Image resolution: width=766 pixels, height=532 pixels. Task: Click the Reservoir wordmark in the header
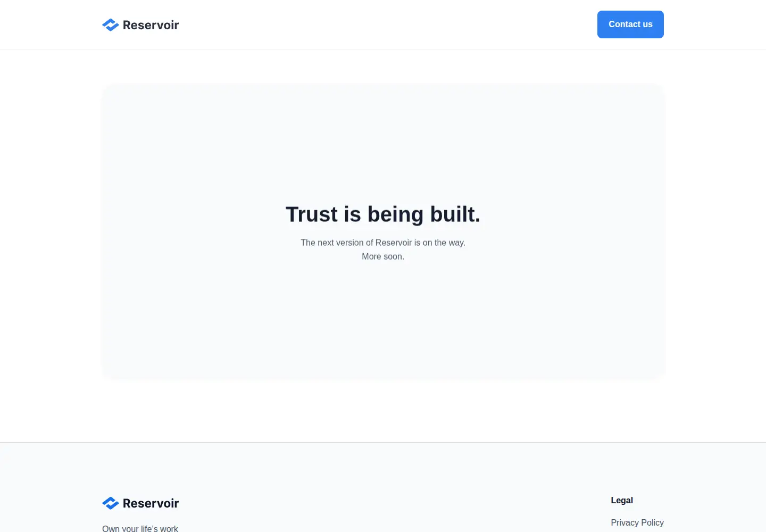[x=151, y=25]
